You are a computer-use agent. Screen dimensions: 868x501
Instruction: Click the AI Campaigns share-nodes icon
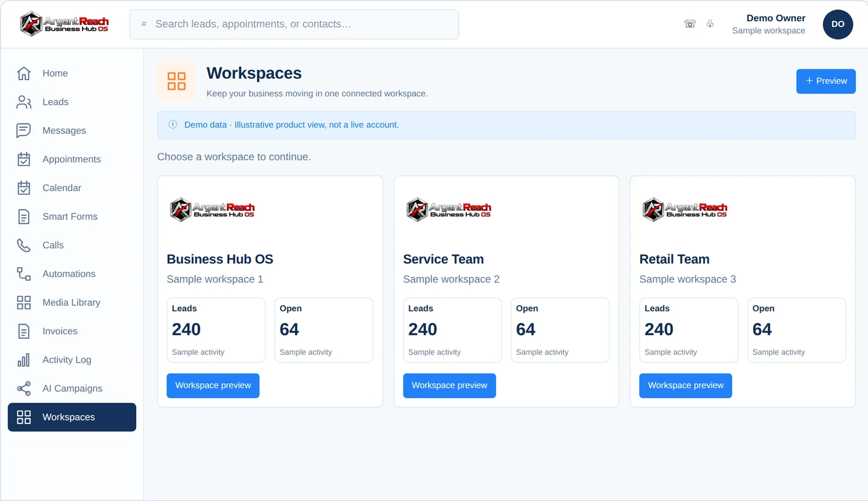[x=24, y=389]
